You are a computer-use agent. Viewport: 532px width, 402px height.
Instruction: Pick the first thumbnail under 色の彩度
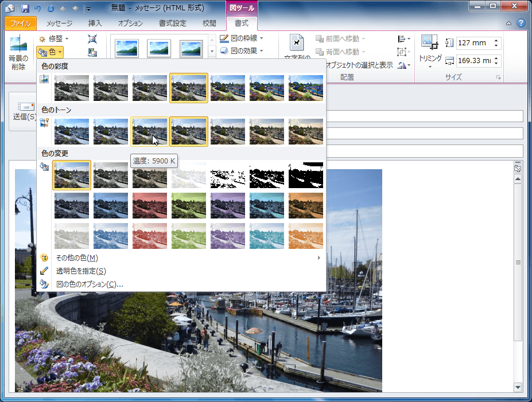pos(72,88)
